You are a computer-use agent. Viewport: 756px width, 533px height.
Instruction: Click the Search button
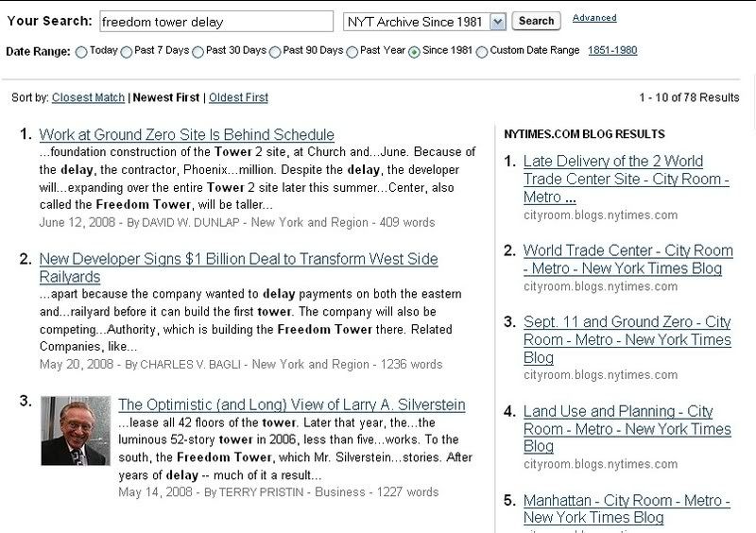536,21
